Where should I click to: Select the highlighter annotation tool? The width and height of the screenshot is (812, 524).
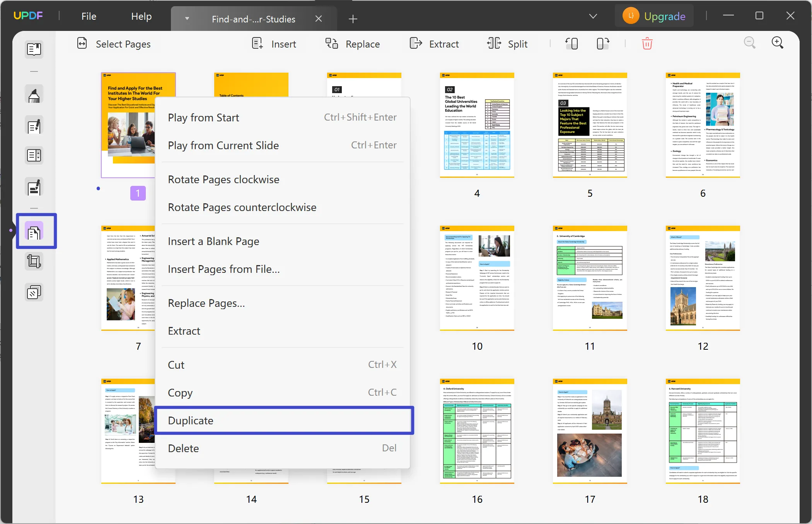[34, 94]
